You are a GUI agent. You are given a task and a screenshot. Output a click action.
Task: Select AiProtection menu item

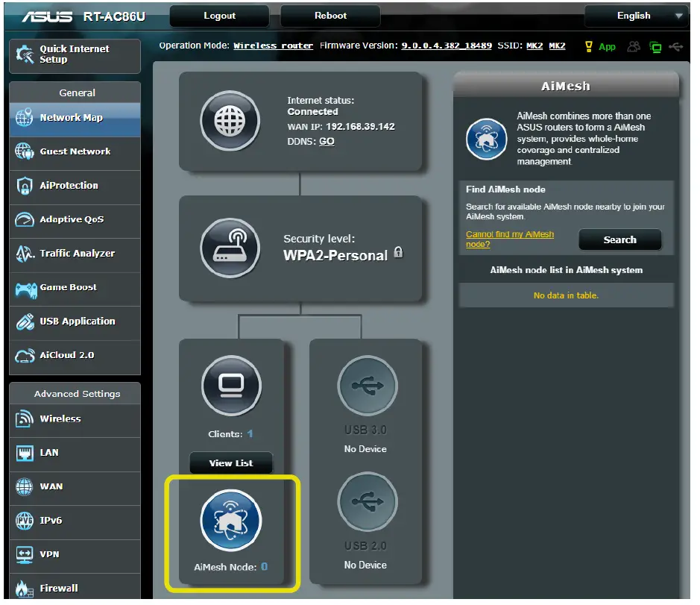click(75, 186)
